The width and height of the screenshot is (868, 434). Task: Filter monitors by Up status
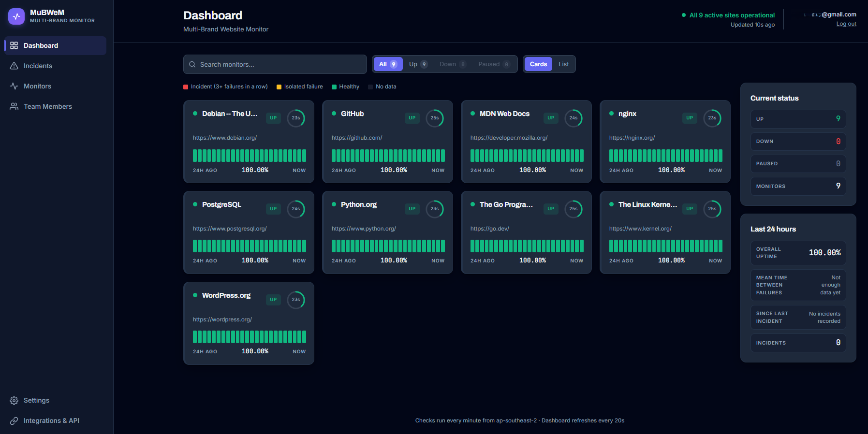click(418, 64)
